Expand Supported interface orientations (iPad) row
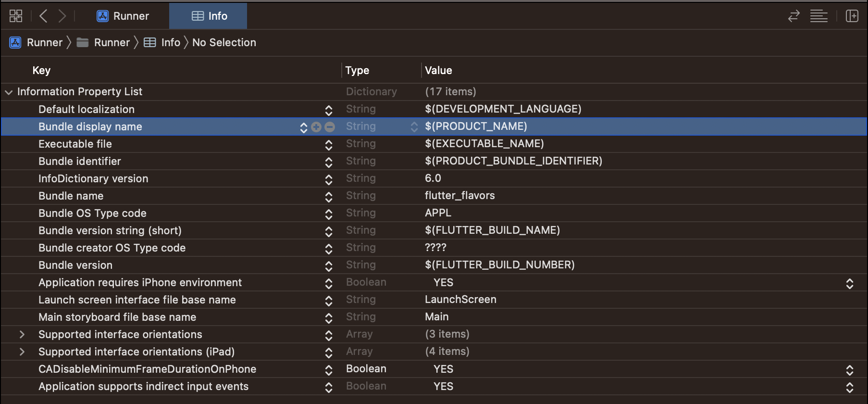The height and width of the screenshot is (404, 868). [x=22, y=352]
